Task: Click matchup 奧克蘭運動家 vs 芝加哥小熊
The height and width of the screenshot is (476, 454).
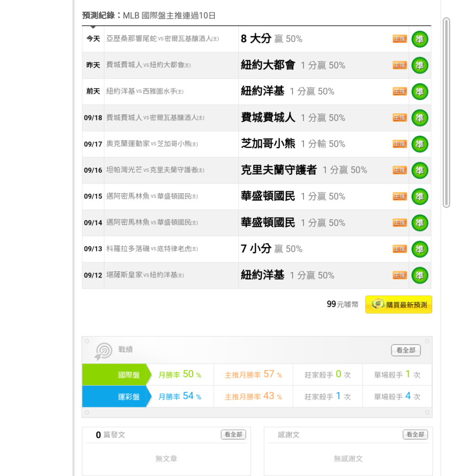Action: click(152, 144)
